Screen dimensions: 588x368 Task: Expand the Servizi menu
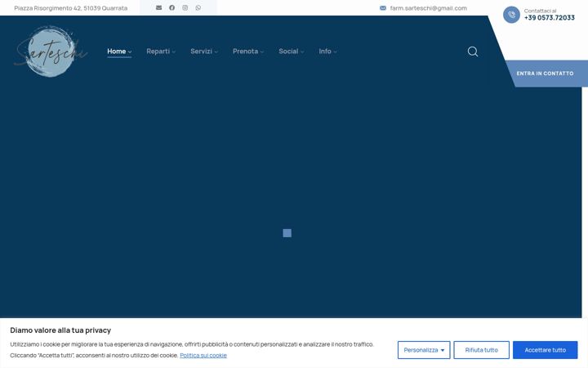[204, 52]
